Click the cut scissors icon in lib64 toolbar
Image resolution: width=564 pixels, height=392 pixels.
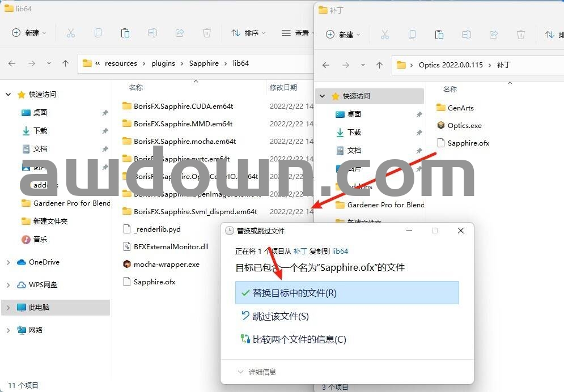[71, 33]
